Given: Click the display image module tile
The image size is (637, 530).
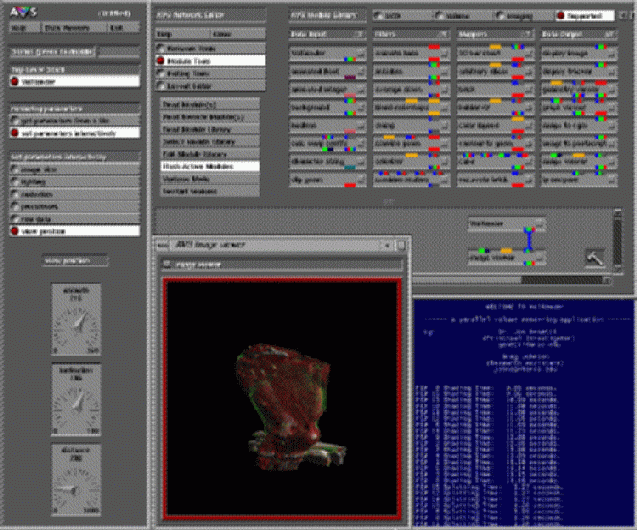Looking at the screenshot, I should [x=570, y=52].
